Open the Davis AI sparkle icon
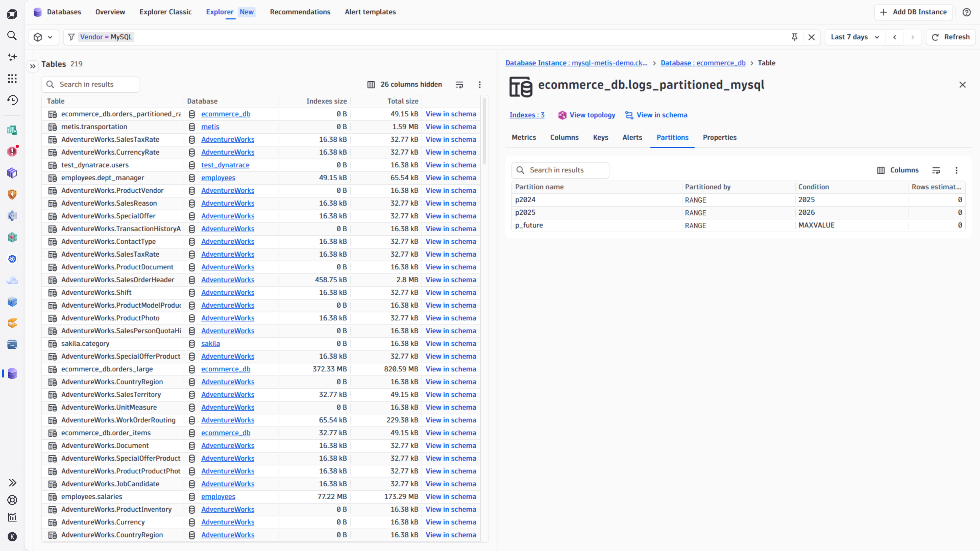 tap(12, 57)
